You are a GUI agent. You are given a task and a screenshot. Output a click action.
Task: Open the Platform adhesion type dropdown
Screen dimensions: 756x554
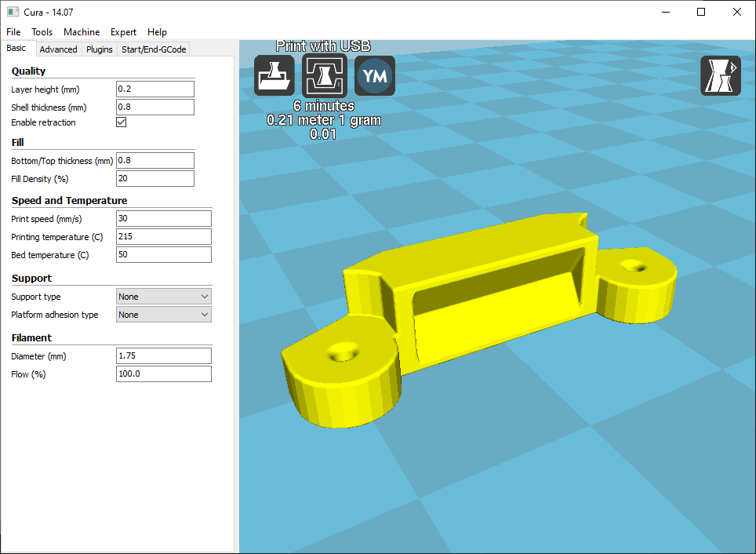163,315
